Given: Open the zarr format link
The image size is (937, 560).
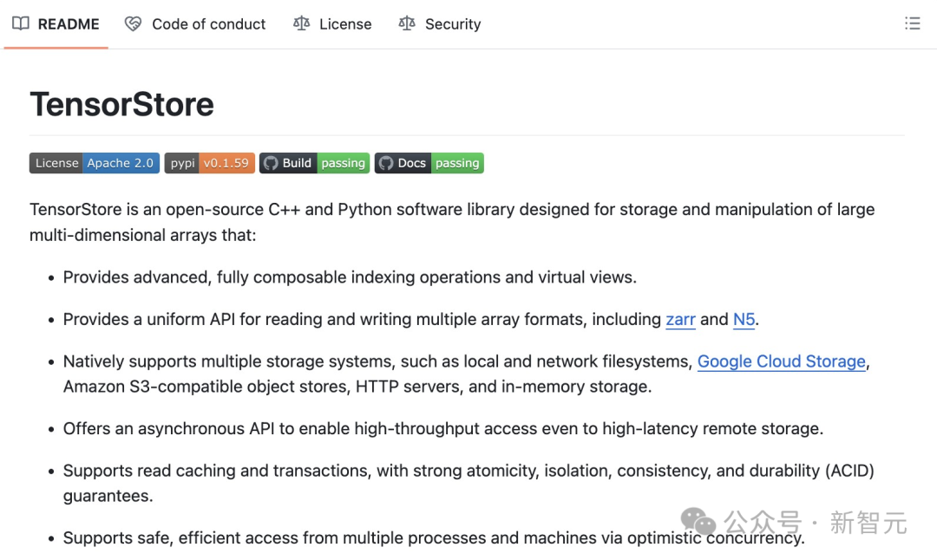Looking at the screenshot, I should pos(680,319).
